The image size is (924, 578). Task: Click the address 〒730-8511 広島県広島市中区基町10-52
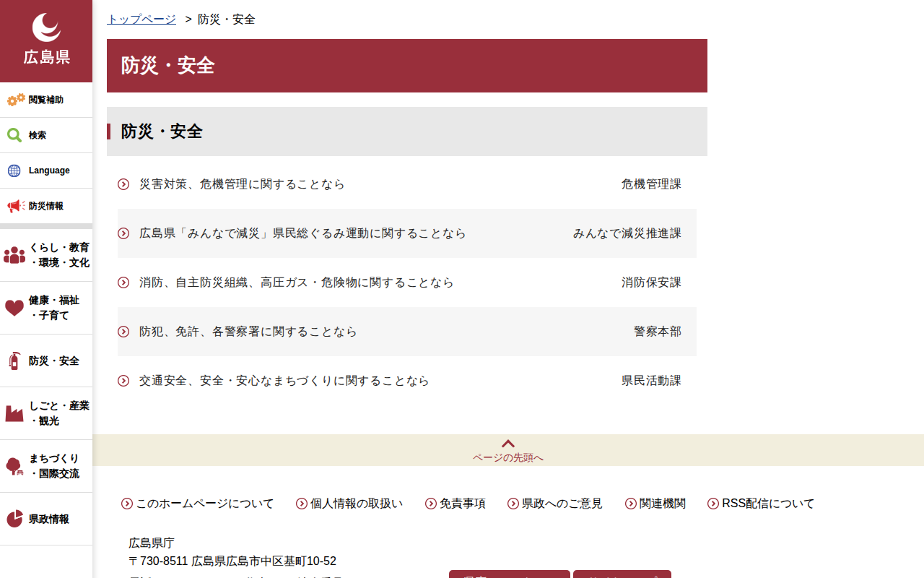click(x=232, y=561)
